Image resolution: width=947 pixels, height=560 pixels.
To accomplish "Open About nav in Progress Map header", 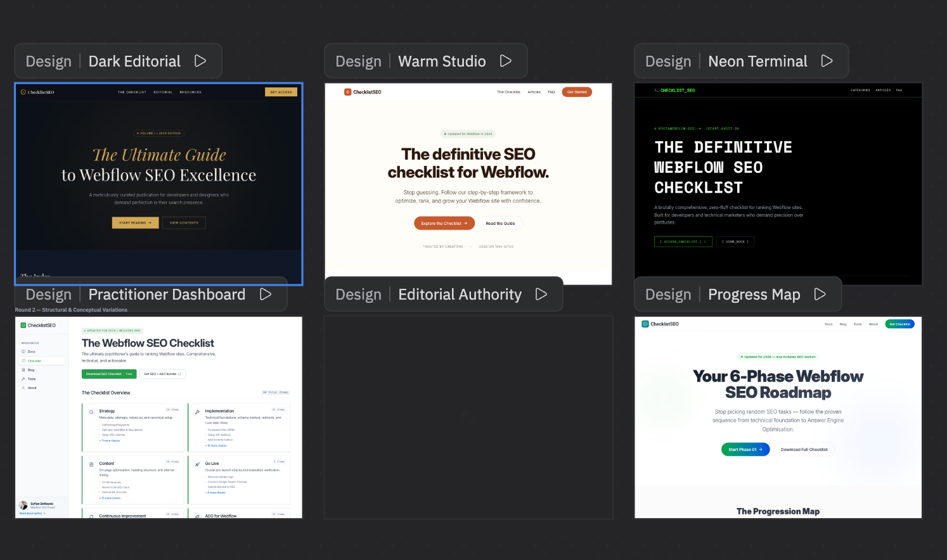I will (x=873, y=324).
